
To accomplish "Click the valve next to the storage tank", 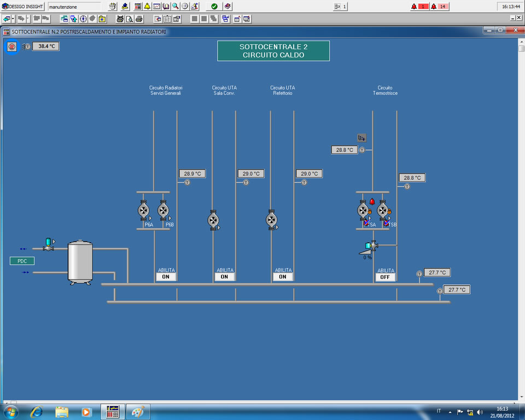I will coord(49,244).
